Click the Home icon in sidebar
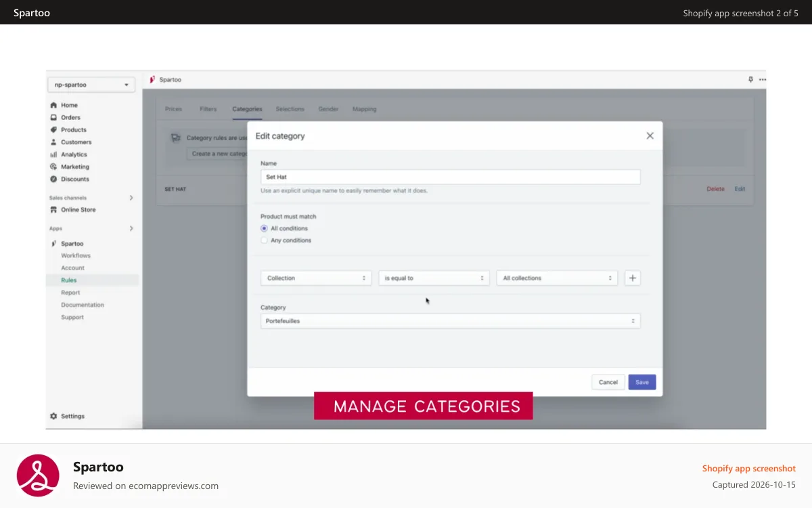Screen dimensions: 812x508 53,105
